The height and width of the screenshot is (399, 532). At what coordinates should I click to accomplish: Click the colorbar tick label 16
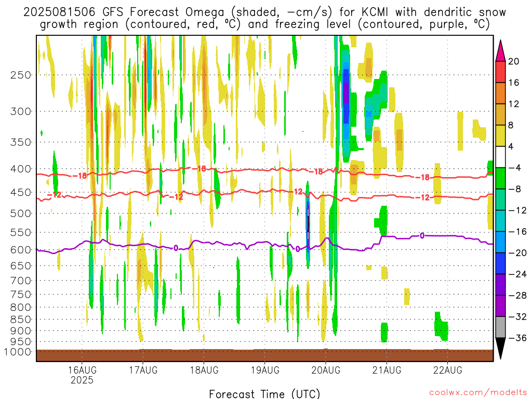tap(514, 83)
